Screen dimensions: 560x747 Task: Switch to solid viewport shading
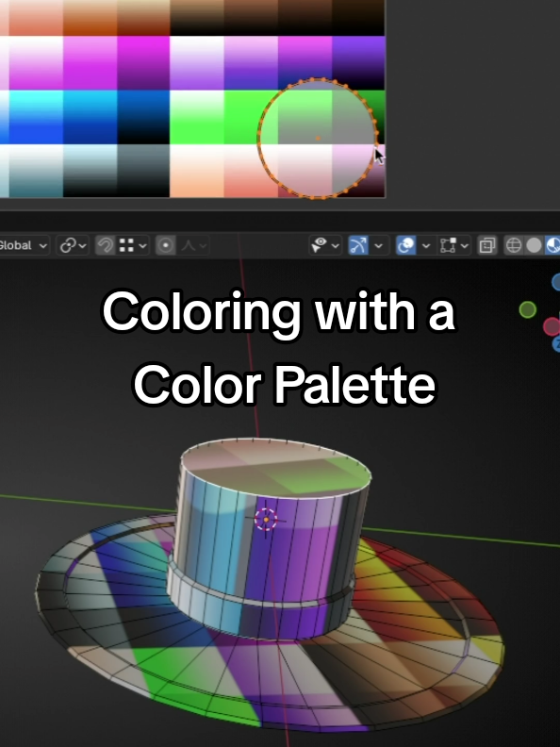(534, 245)
